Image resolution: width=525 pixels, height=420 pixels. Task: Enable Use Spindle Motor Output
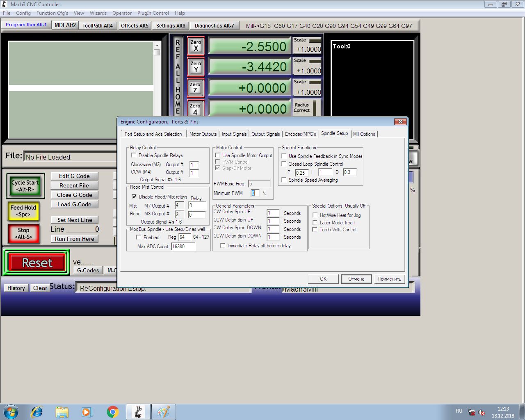click(217, 155)
